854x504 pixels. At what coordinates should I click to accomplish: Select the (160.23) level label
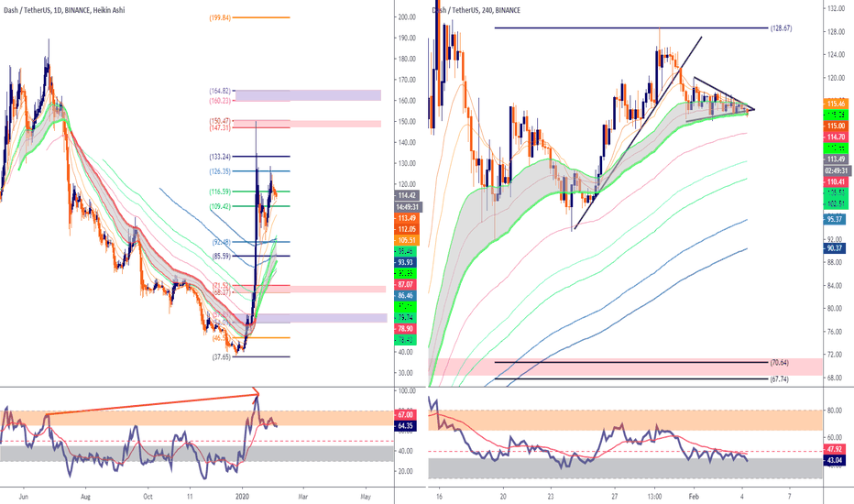tap(220, 100)
